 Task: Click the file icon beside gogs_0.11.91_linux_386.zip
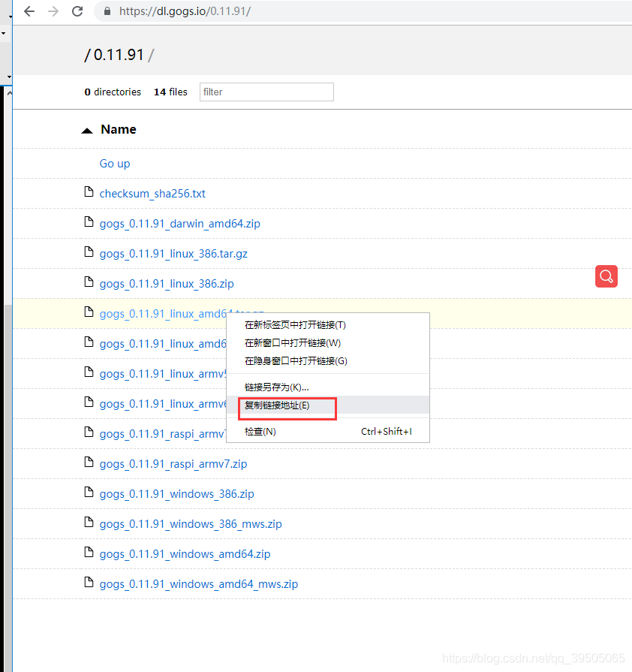point(89,282)
